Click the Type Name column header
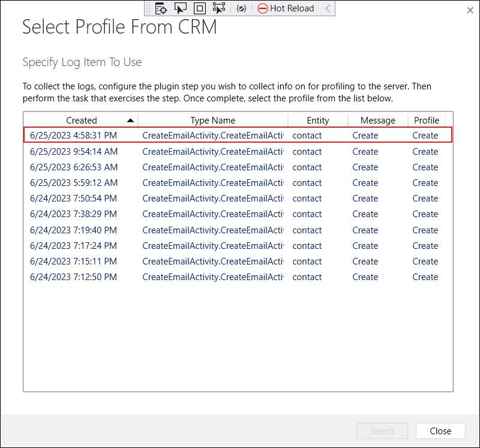This screenshot has width=480, height=448. tap(213, 121)
